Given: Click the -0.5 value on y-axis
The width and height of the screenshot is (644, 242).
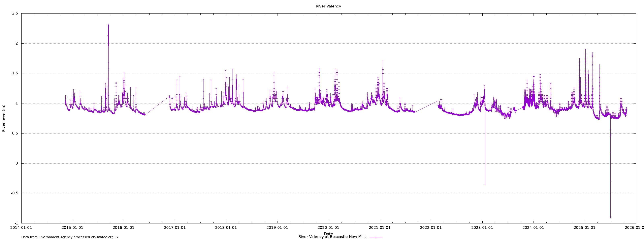Looking at the screenshot, I should (x=14, y=193).
